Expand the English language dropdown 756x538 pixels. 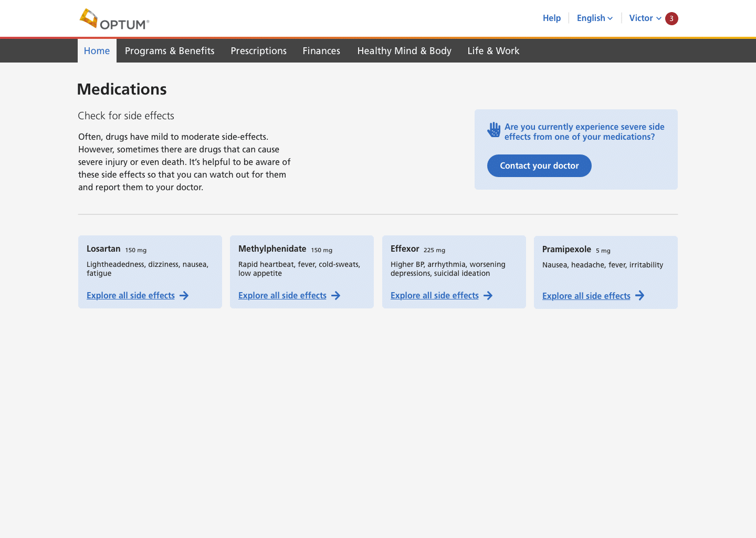point(594,18)
